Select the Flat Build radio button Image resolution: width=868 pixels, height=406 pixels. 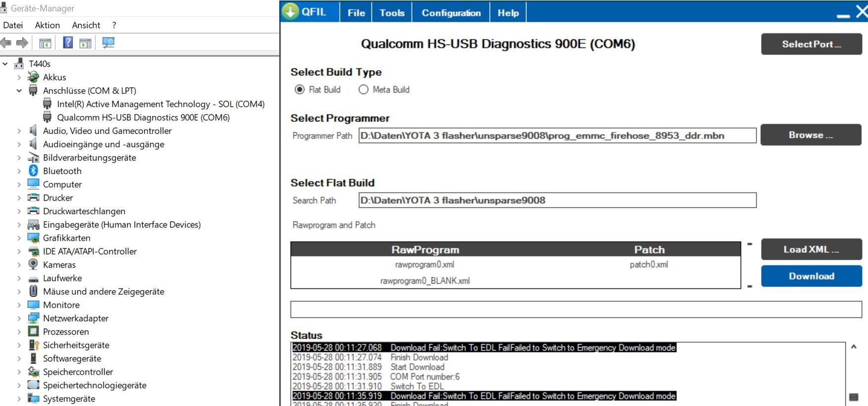pos(299,90)
